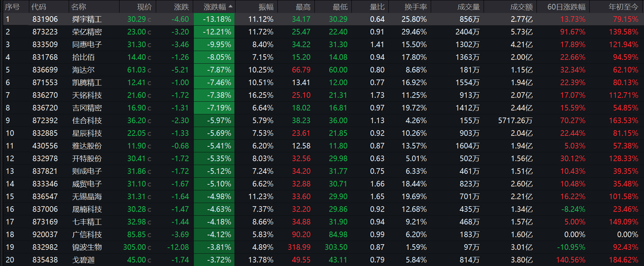Image resolution: width=644 pixels, height=266 pixels.
Task: Select stock 开特股份
Action: [87, 159]
